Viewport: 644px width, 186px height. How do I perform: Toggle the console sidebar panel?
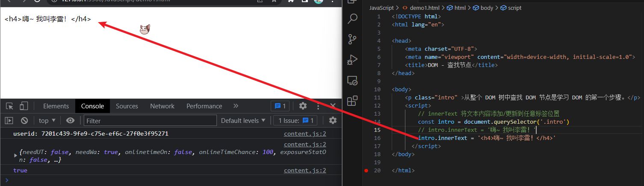point(9,121)
